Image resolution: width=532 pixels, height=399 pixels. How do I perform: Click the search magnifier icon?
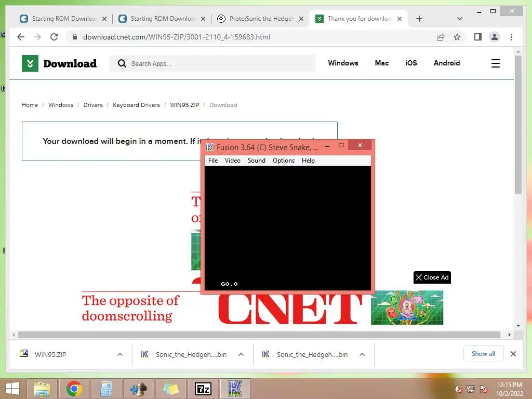[x=122, y=63]
